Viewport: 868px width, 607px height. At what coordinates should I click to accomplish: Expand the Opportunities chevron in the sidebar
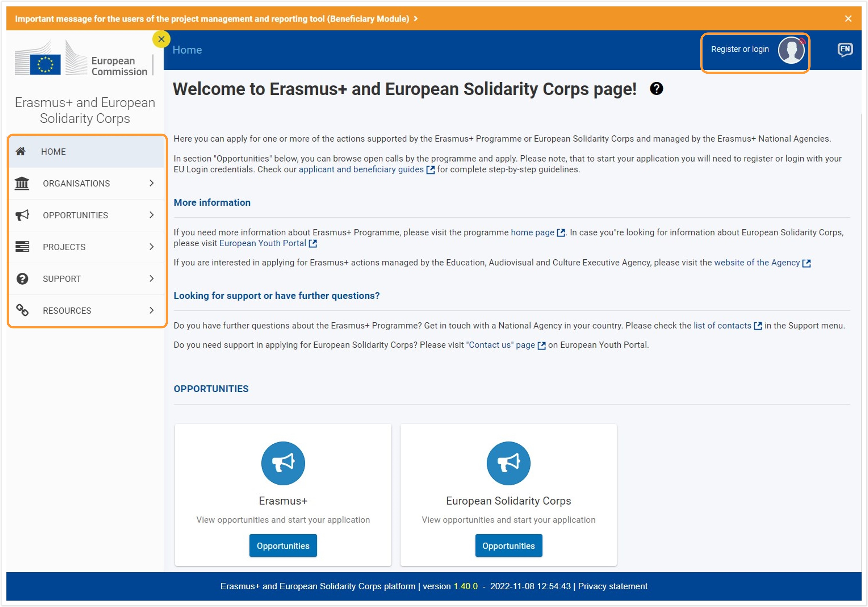click(152, 215)
